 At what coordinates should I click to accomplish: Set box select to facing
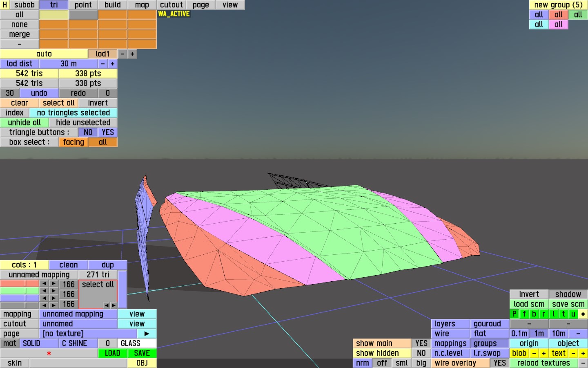(73, 142)
